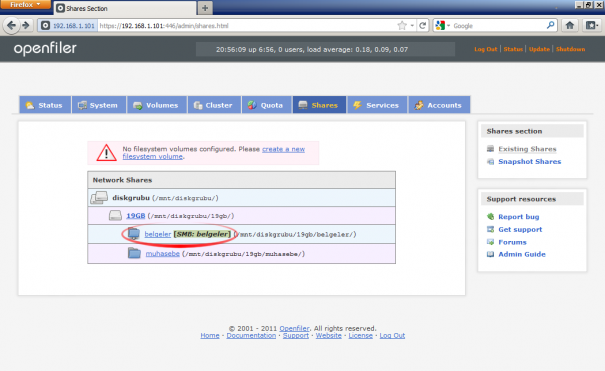Click the Shutdown link in header

pyautogui.click(x=570, y=49)
